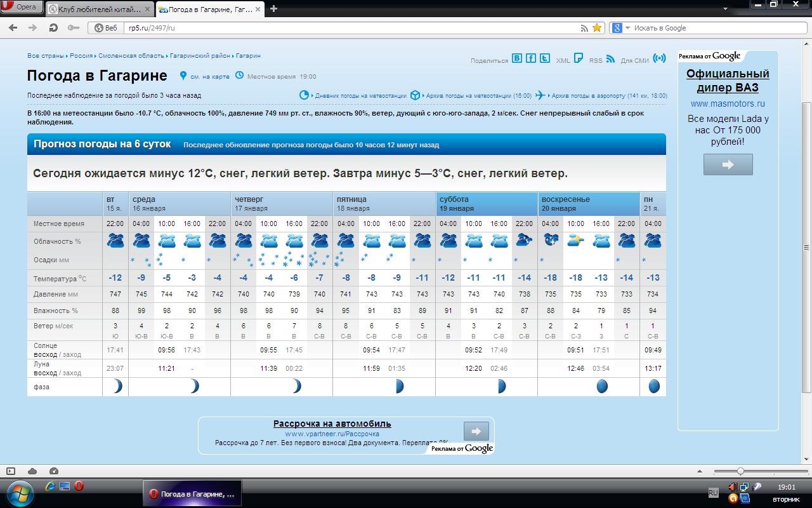The image size is (812, 508).
Task: Click the см. на карте link
Action: 209,77
